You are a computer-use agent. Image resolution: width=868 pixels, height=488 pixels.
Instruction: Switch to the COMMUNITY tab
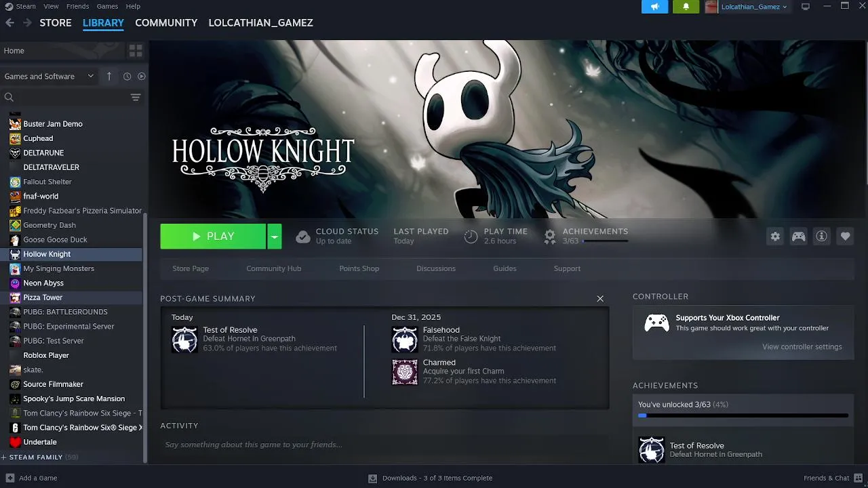coord(166,22)
